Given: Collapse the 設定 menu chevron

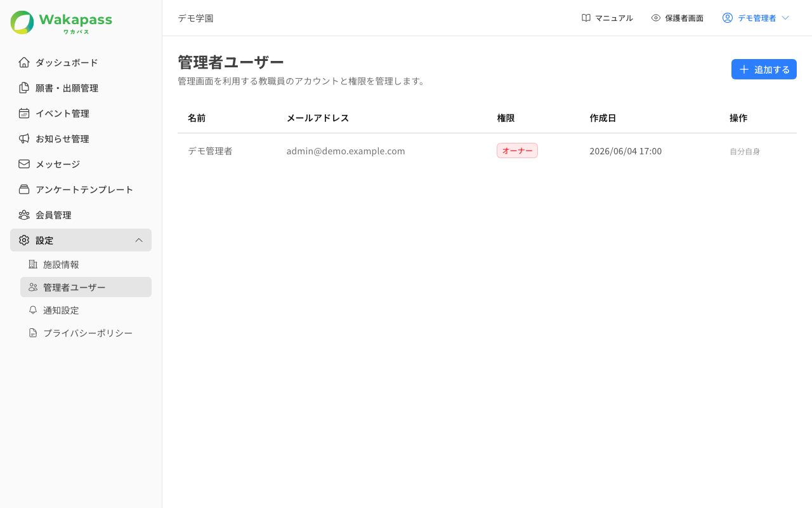Looking at the screenshot, I should 139,240.
